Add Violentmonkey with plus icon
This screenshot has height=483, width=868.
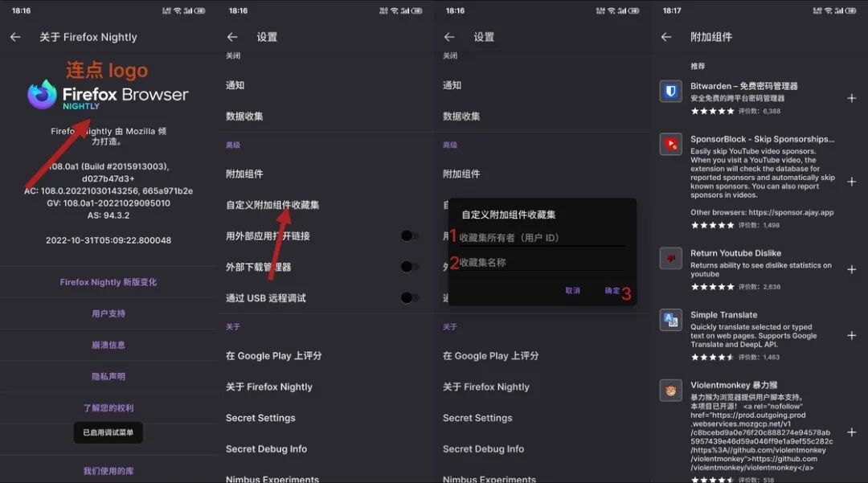(x=851, y=432)
